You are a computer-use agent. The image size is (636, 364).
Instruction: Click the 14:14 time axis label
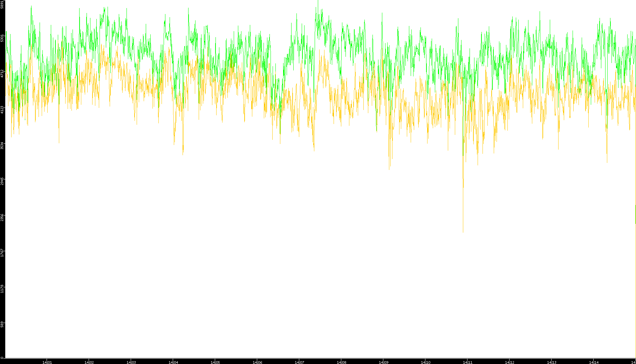click(x=594, y=362)
